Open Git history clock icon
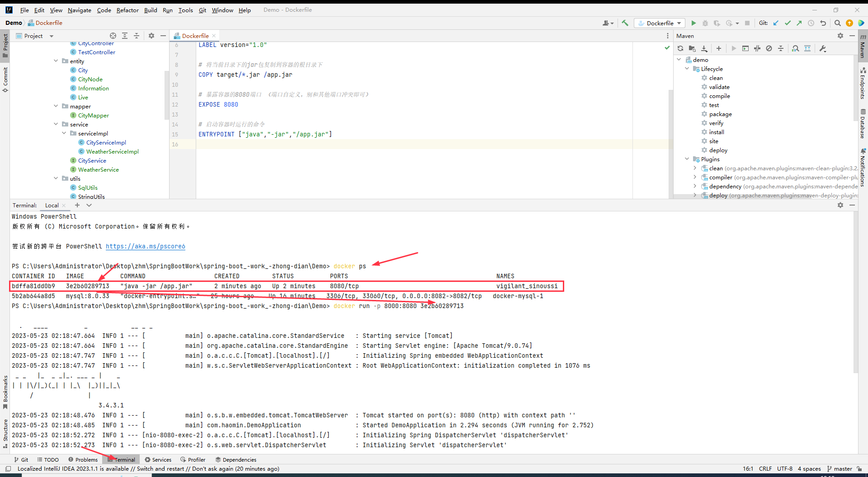Viewport: 868px width, 477px height. (x=811, y=23)
